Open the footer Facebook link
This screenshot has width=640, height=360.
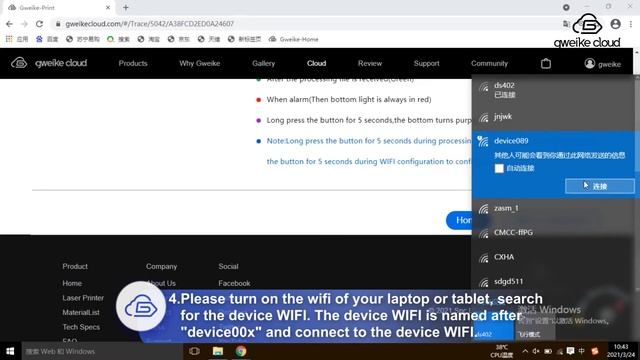pyautogui.click(x=234, y=283)
